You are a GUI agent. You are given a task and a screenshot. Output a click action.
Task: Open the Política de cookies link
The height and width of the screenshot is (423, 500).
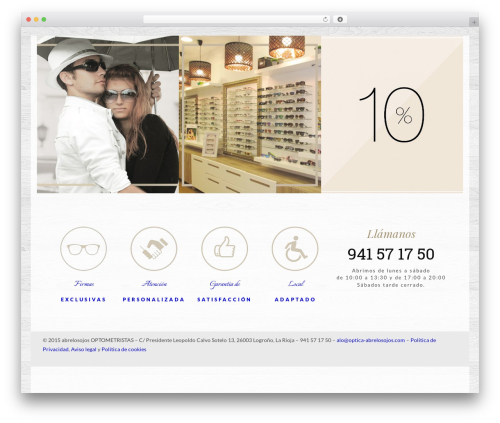pyautogui.click(x=124, y=349)
